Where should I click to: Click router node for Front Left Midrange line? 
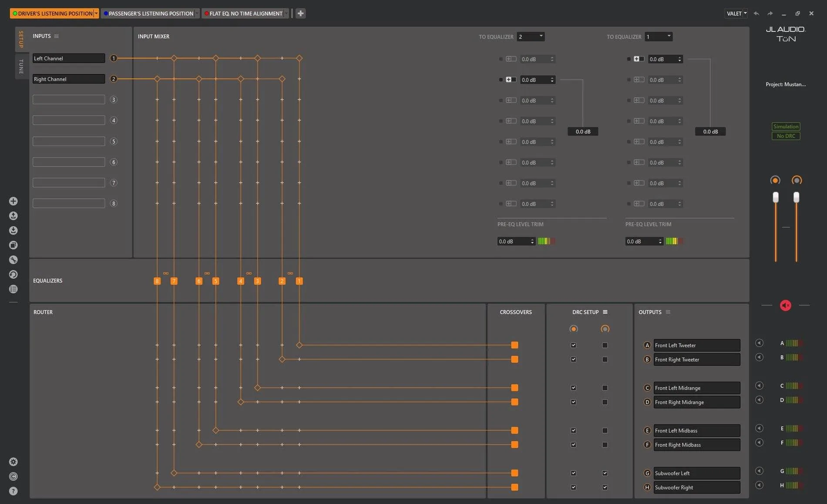pyautogui.click(x=258, y=388)
